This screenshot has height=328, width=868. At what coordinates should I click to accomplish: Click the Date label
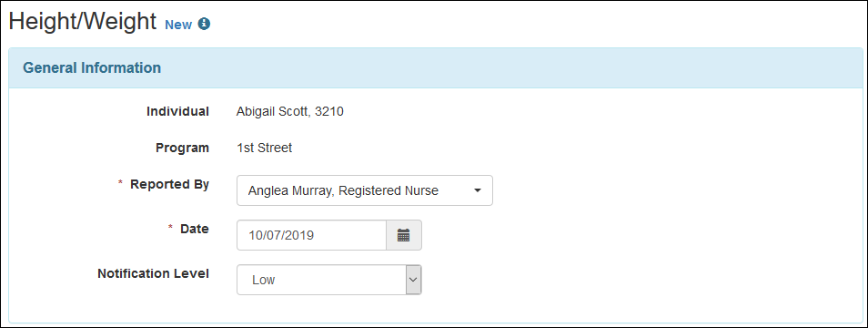point(195,229)
